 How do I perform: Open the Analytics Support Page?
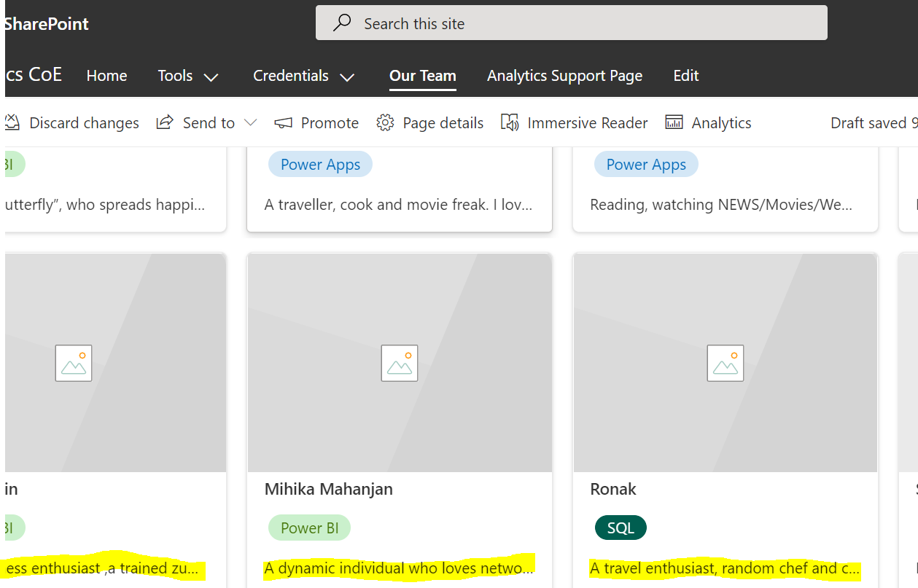click(564, 75)
